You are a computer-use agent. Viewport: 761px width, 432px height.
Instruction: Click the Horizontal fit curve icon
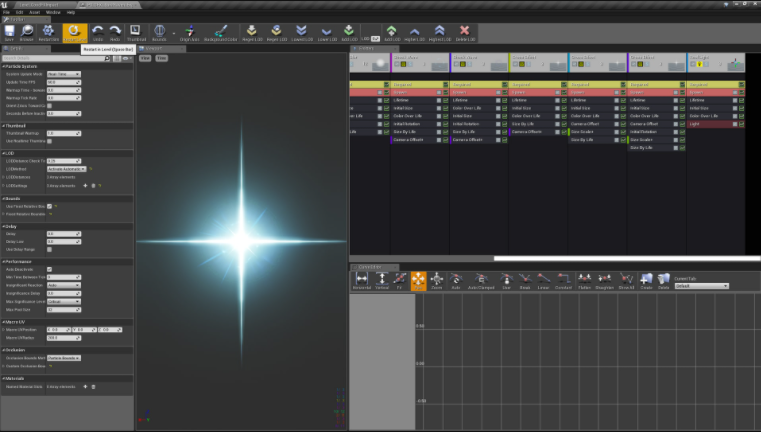[362, 281]
